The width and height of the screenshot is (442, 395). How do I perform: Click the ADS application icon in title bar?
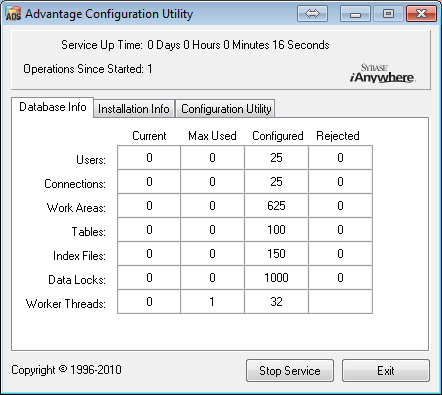click(x=13, y=14)
